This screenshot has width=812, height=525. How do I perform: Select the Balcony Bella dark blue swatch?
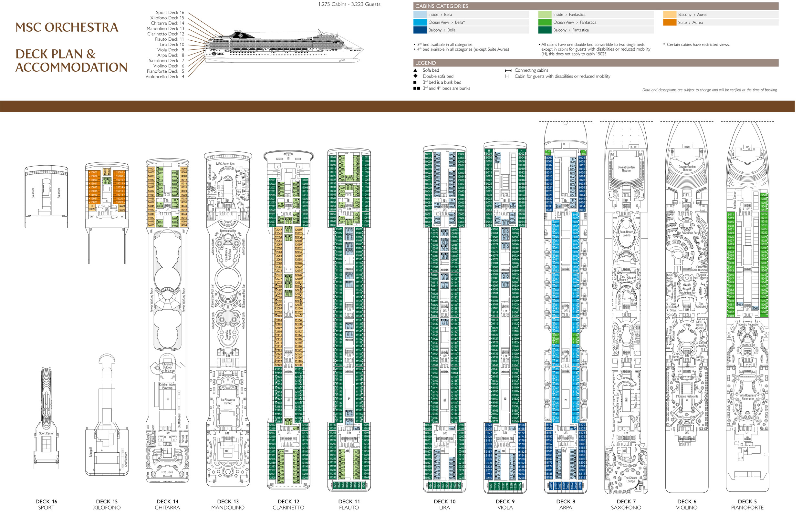pos(420,30)
